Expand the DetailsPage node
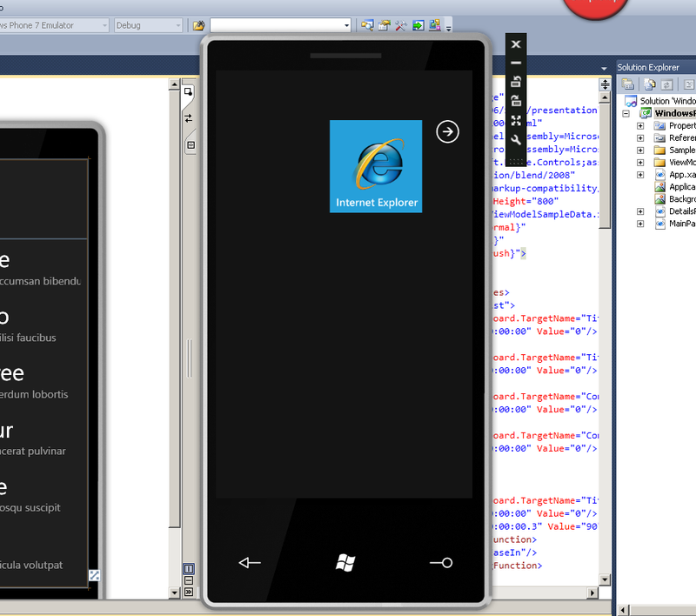 [x=640, y=211]
